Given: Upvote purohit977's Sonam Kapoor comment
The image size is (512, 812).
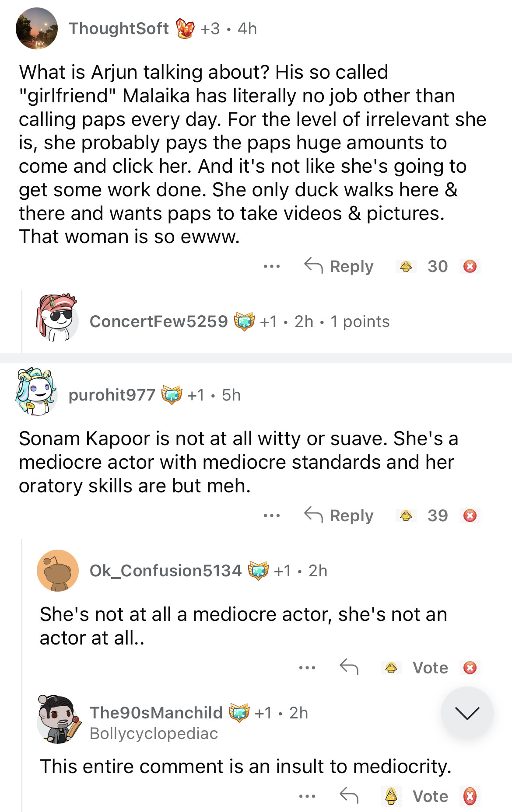Looking at the screenshot, I should tap(406, 516).
